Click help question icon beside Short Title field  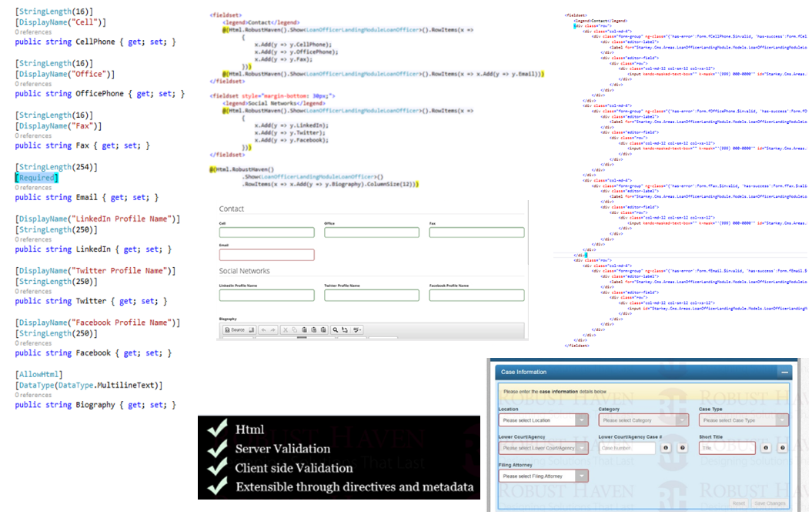pyautogui.click(x=782, y=448)
